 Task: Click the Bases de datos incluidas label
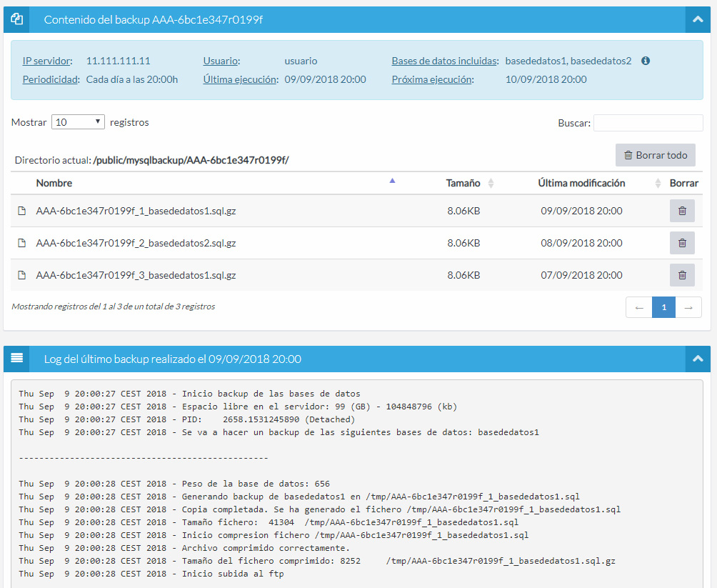pyautogui.click(x=444, y=61)
